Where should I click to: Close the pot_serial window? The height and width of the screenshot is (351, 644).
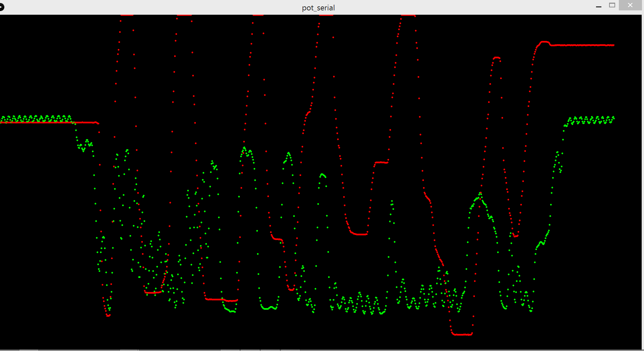[630, 5]
